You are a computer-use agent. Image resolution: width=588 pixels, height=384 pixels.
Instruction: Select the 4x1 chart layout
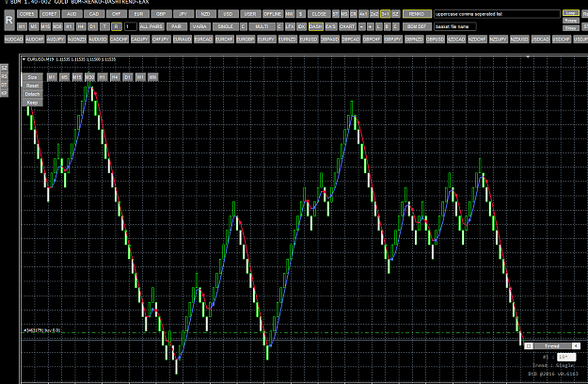point(363,14)
